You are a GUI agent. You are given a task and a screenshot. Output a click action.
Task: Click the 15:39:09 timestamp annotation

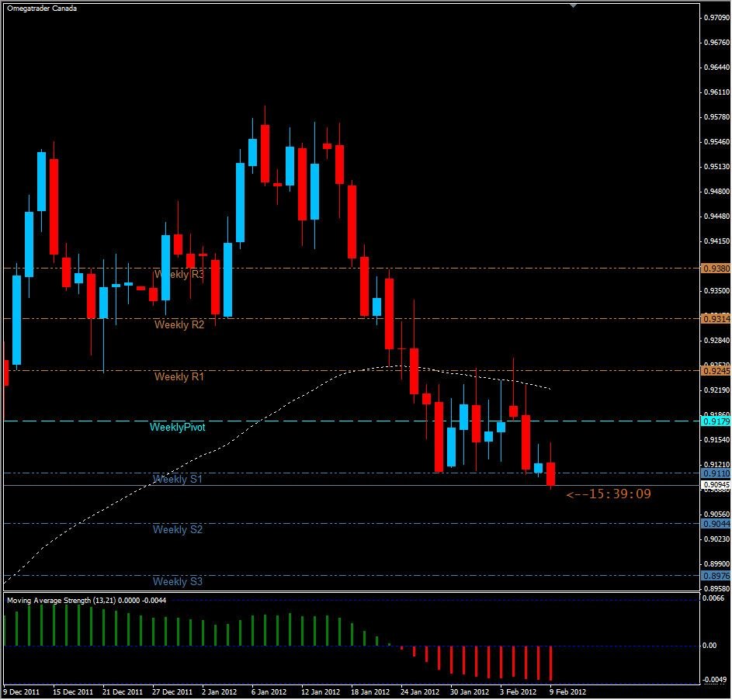(608, 494)
